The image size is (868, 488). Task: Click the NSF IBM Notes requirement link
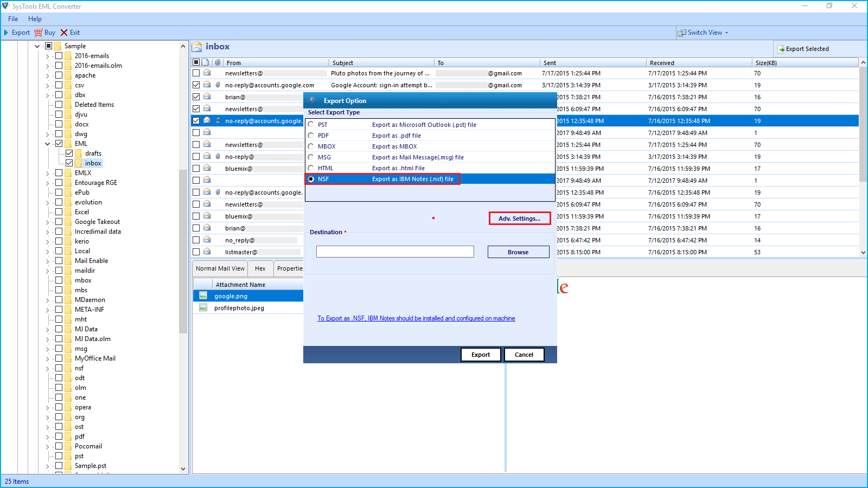416,318
